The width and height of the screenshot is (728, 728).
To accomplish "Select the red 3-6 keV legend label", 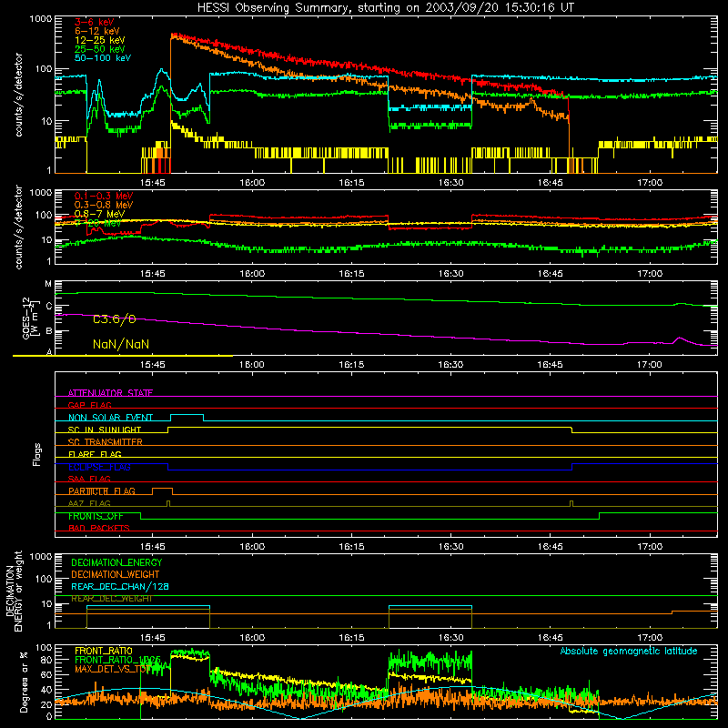I will (x=94, y=22).
